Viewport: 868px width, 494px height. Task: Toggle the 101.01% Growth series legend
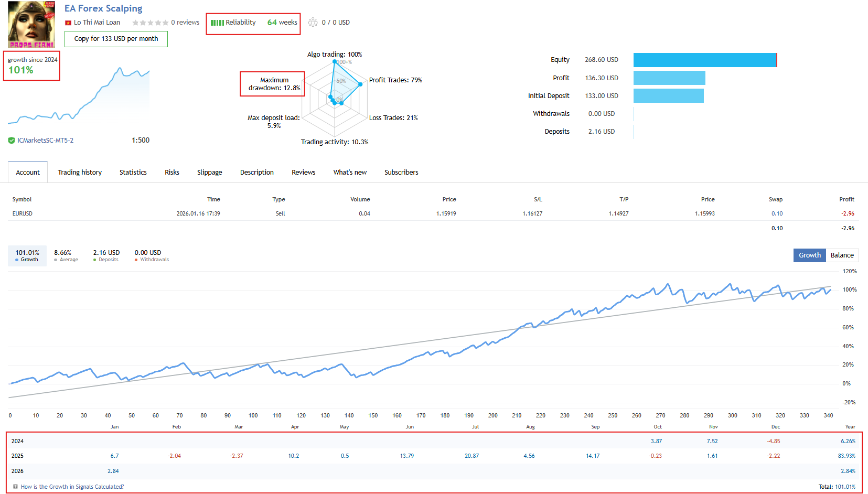27,255
